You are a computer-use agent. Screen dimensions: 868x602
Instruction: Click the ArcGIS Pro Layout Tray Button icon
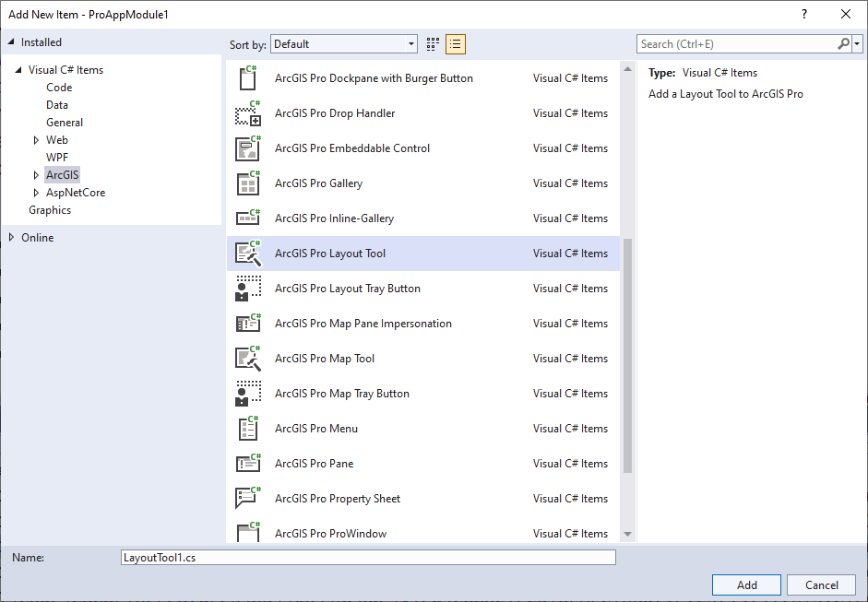tap(246, 288)
